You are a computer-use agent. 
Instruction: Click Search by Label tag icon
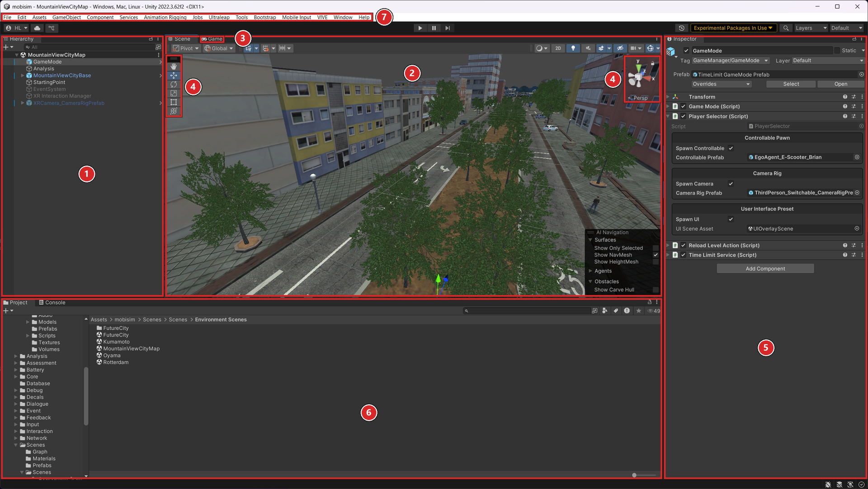click(616, 311)
